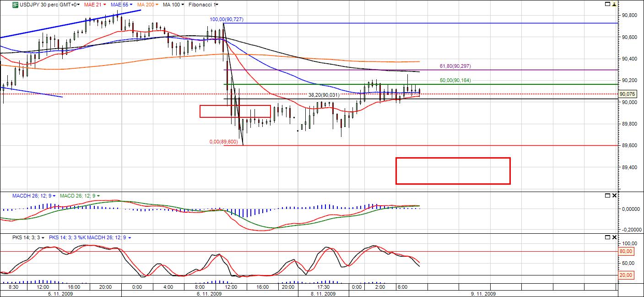Open the MACDH 26; 12; 9 dropdown

(x=54, y=196)
